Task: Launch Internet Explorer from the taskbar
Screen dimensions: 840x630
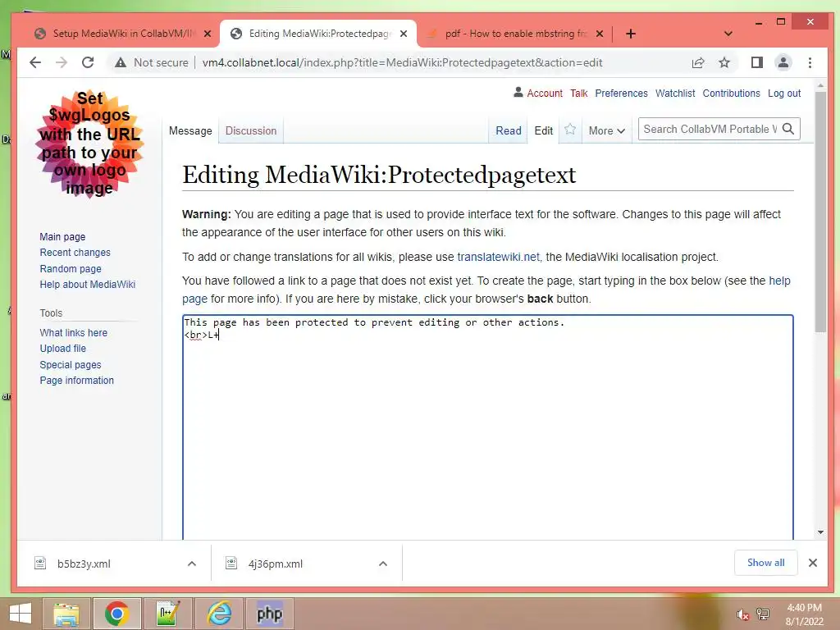Action: tap(218, 614)
